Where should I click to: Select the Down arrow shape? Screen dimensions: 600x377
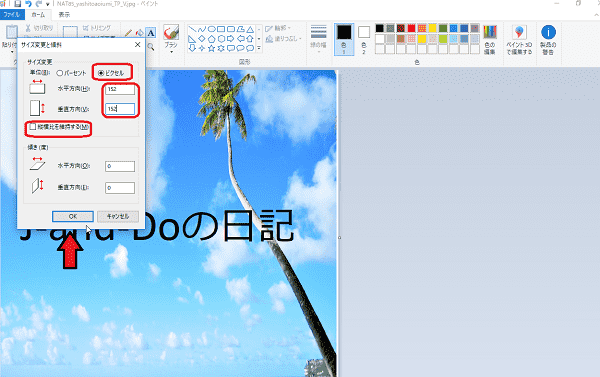click(192, 48)
